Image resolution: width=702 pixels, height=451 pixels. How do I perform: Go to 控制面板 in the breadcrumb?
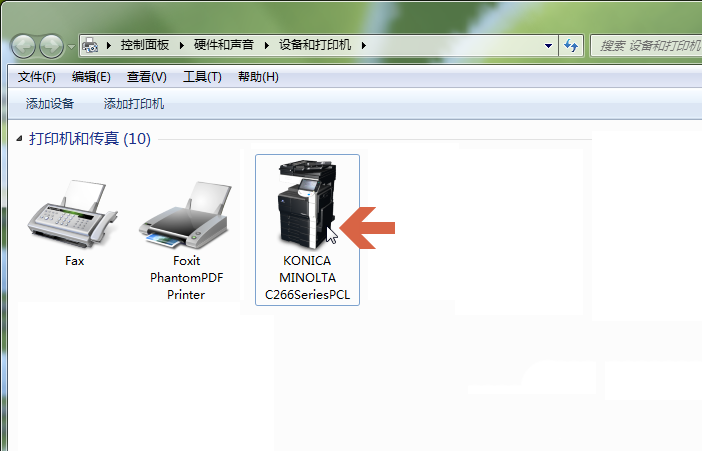point(145,45)
